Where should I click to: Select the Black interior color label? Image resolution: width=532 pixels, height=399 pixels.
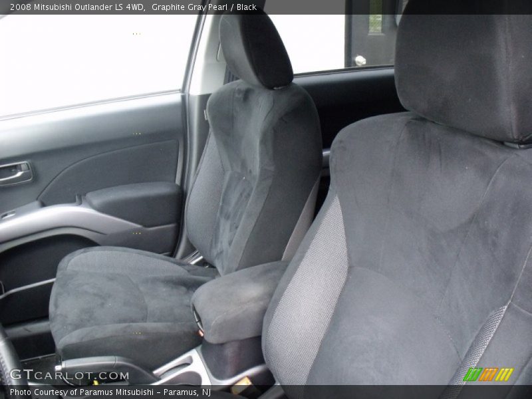247,6
